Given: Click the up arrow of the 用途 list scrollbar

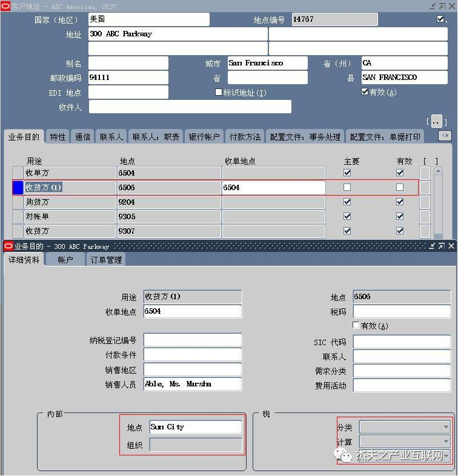Looking at the screenshot, I should coord(438,171).
